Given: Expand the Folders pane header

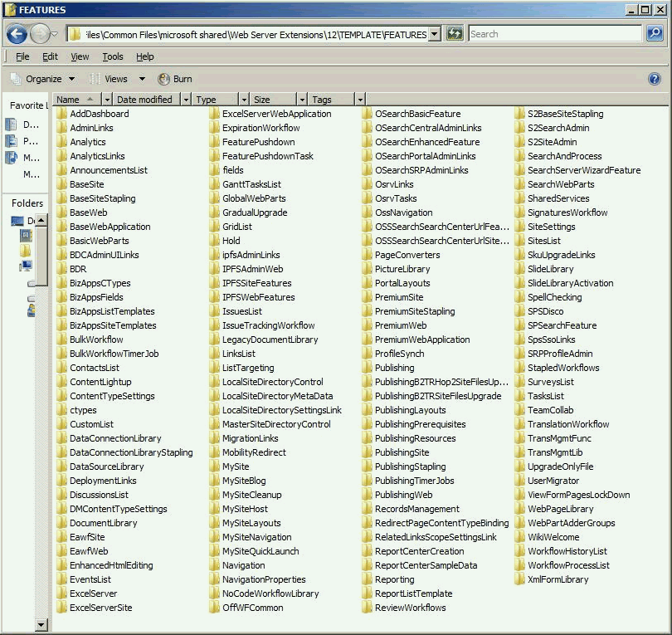Looking at the screenshot, I should click(27, 203).
